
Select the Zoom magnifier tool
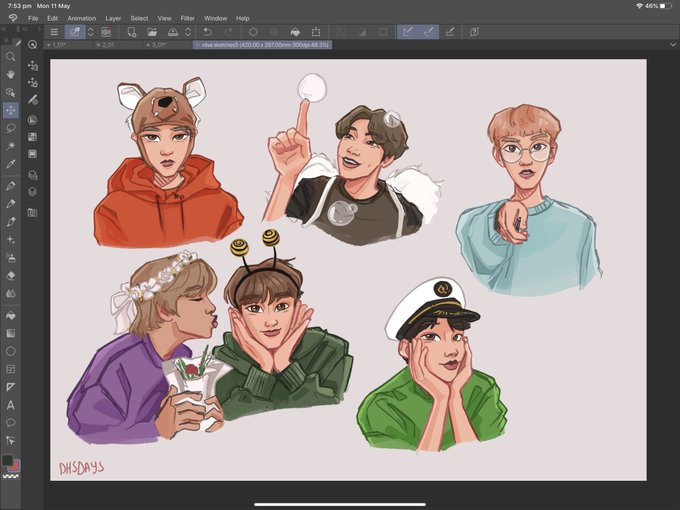(x=10, y=57)
